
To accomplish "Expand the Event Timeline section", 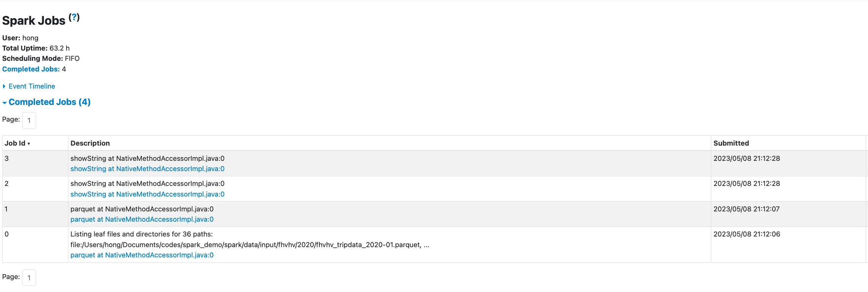I will point(32,86).
